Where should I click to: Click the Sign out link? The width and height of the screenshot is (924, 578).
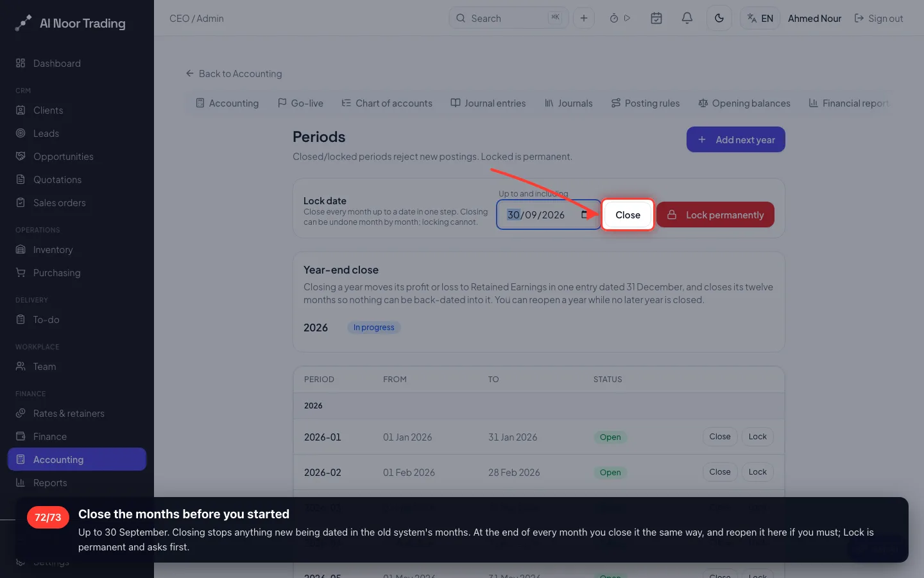click(878, 19)
